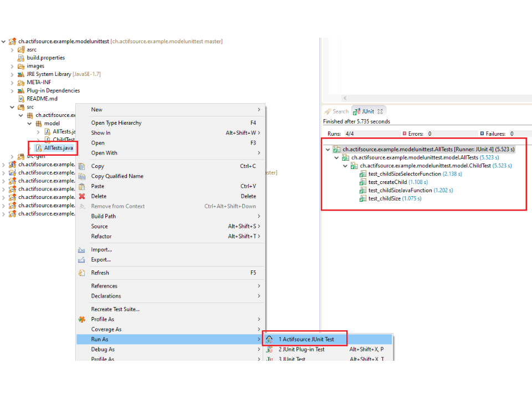The image size is (532, 399).
Task: Collapse the ChildTest node in JUnit results
Action: pyautogui.click(x=345, y=166)
